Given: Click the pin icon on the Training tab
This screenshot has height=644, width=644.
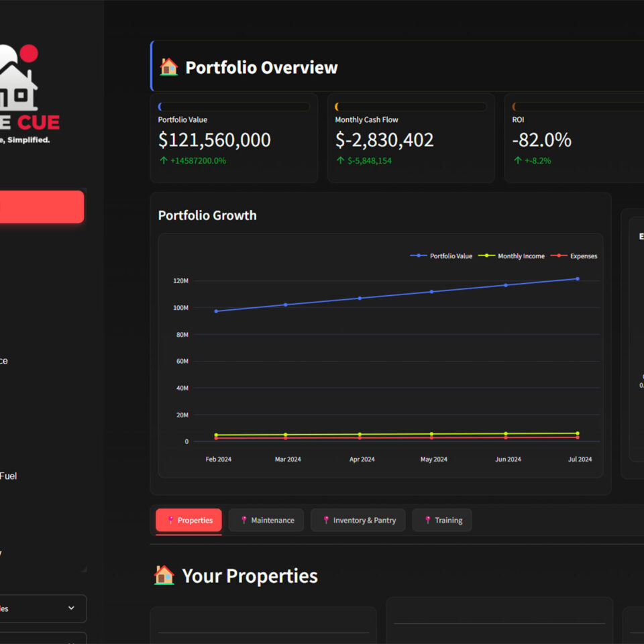Looking at the screenshot, I should pos(427,520).
